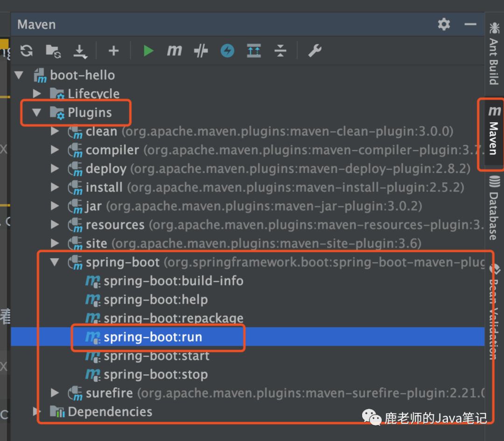Click the Plugins folder gear icon
504x441 pixels.
57,112
